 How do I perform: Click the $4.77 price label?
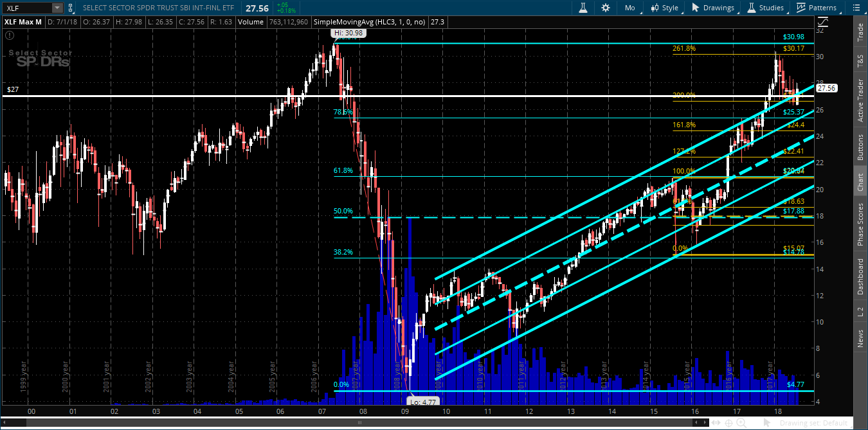pos(796,384)
